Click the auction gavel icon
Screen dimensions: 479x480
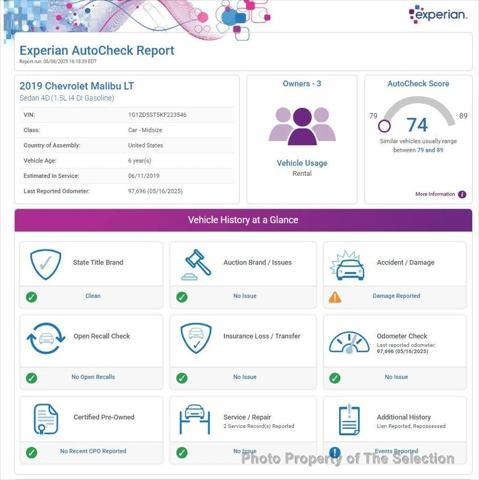click(x=196, y=265)
